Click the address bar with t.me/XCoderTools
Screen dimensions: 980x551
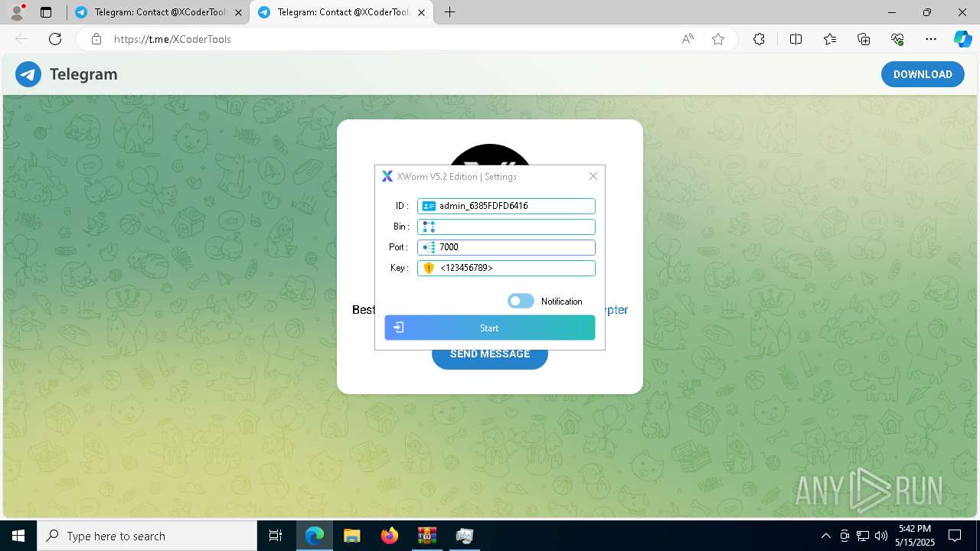pyautogui.click(x=407, y=39)
